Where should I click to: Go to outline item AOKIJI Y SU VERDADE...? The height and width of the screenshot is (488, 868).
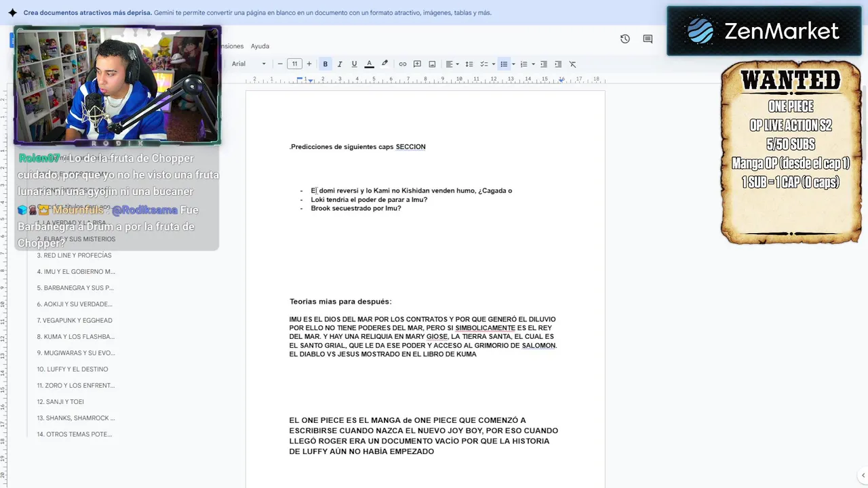pyautogui.click(x=75, y=304)
